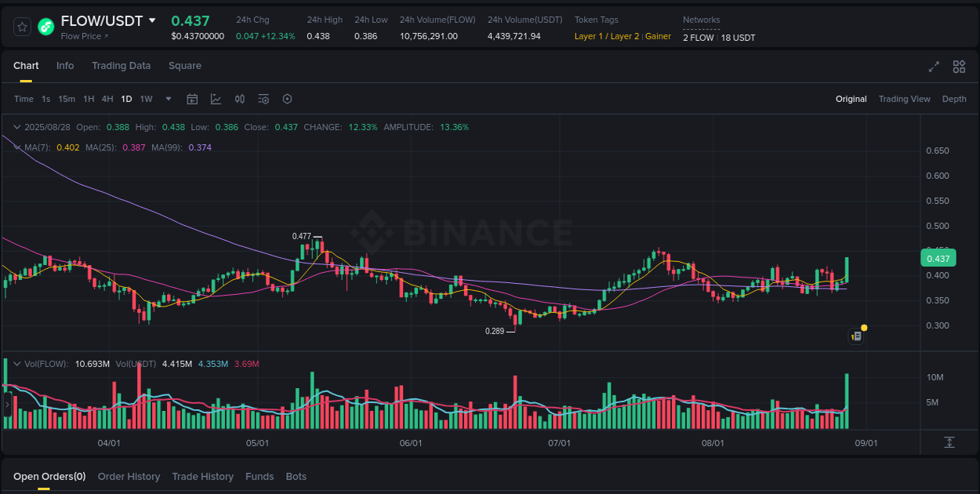Image resolution: width=980 pixels, height=494 pixels.
Task: Click the green 0.437 price tag
Action: pos(938,257)
